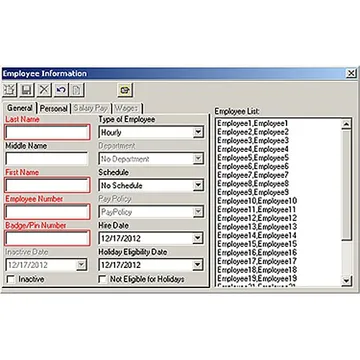Click the Employee List scroll-down arrow

347,281
